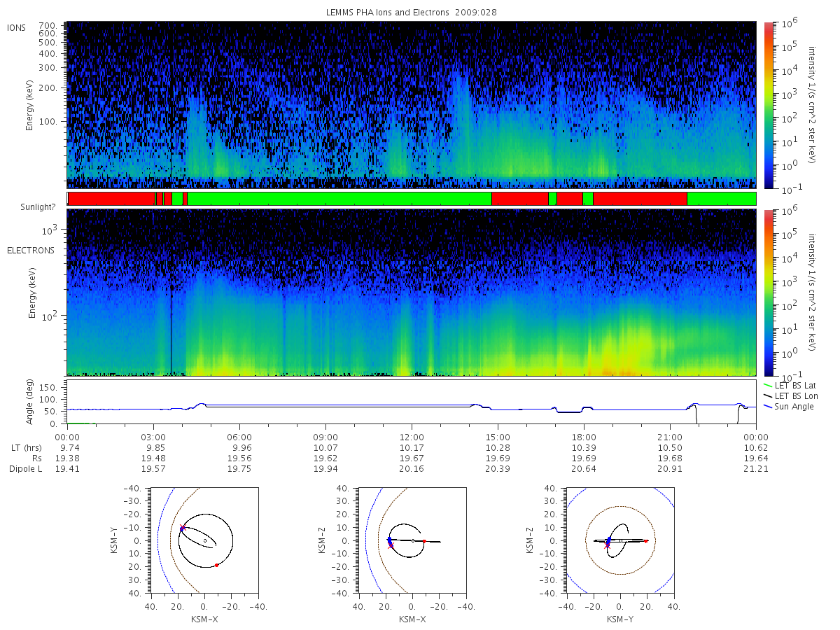The width and height of the screenshot is (840, 630).
Task: Click the Sun Angle legend entry
Action: pyautogui.click(x=789, y=407)
